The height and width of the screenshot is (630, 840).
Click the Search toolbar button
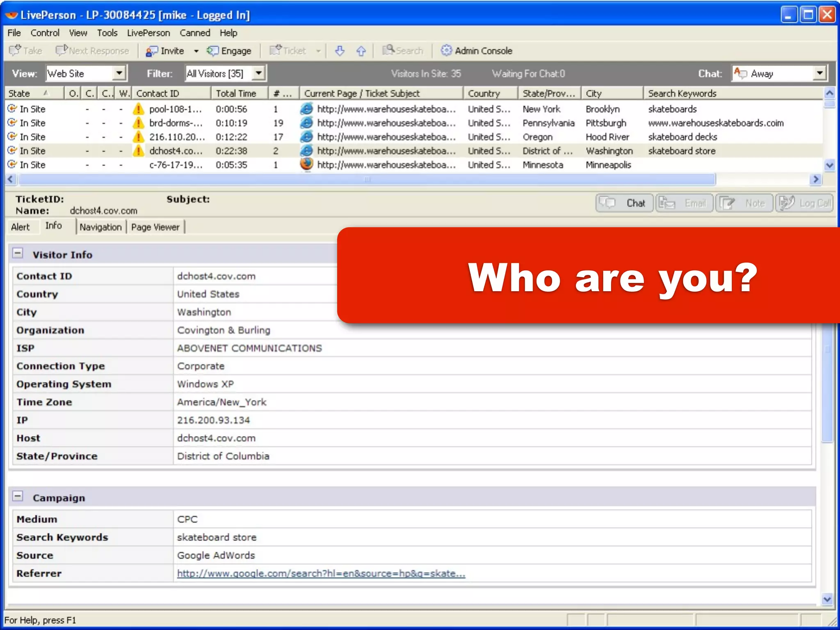coord(402,50)
